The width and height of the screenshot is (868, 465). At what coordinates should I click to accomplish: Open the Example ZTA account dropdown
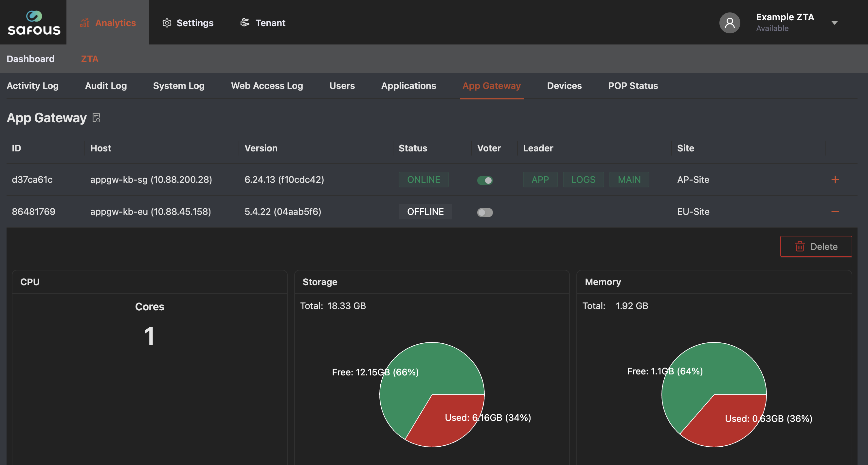[x=834, y=23]
